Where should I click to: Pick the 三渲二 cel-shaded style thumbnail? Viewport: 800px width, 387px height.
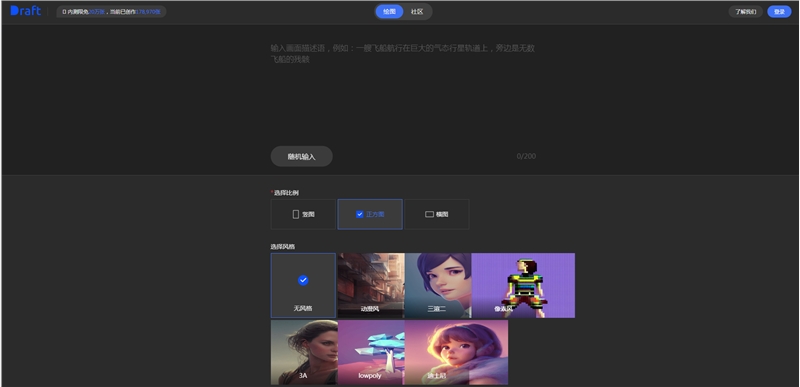tap(438, 286)
